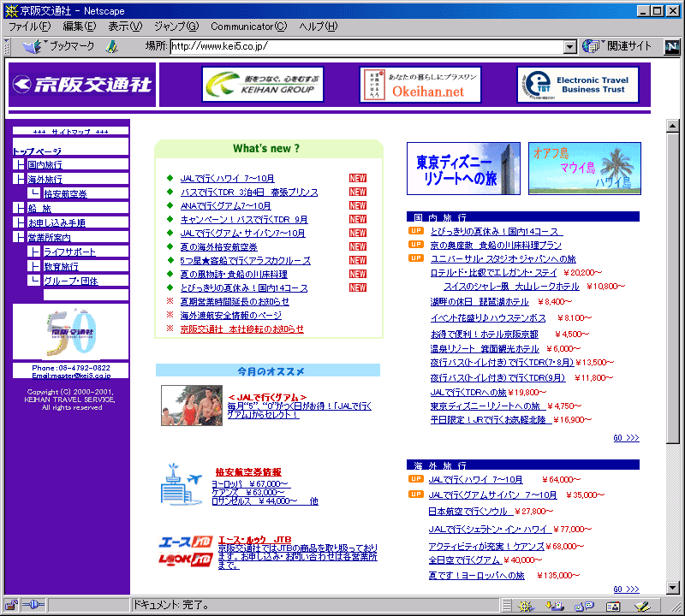Click the location toolbar grip handle
Screen dimensions: 685x616
click(x=7, y=46)
